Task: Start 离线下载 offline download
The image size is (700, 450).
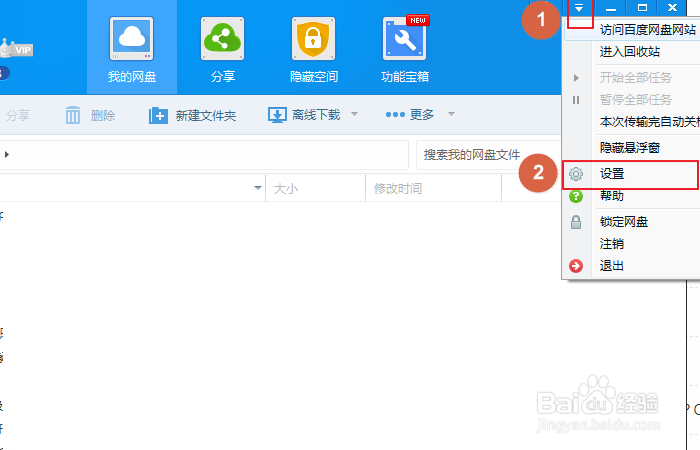Action: (316, 115)
